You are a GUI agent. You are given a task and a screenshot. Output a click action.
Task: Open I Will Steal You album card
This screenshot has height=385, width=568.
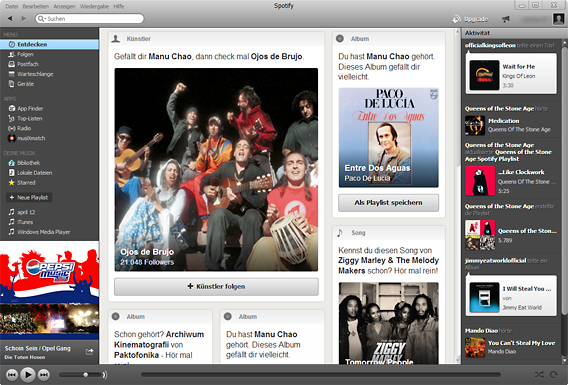[511, 296]
